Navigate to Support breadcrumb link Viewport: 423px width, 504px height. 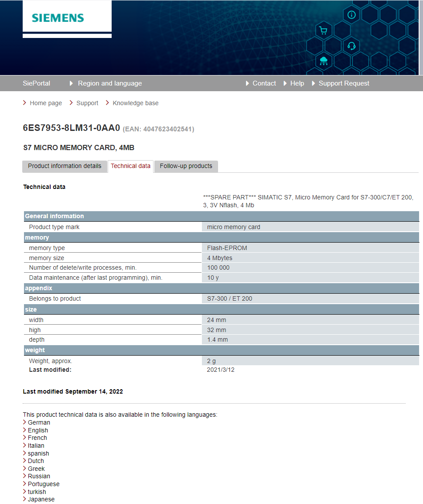click(x=87, y=103)
